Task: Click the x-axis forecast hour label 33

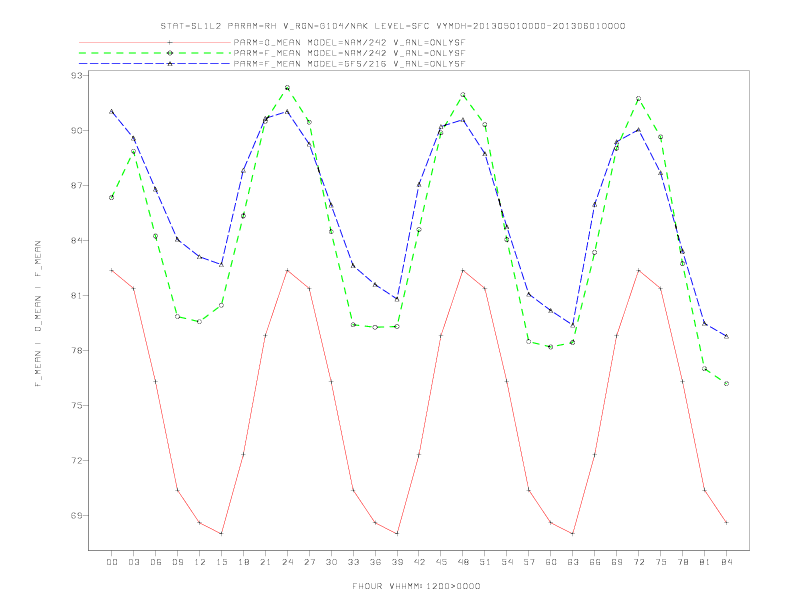Action: pyautogui.click(x=353, y=562)
